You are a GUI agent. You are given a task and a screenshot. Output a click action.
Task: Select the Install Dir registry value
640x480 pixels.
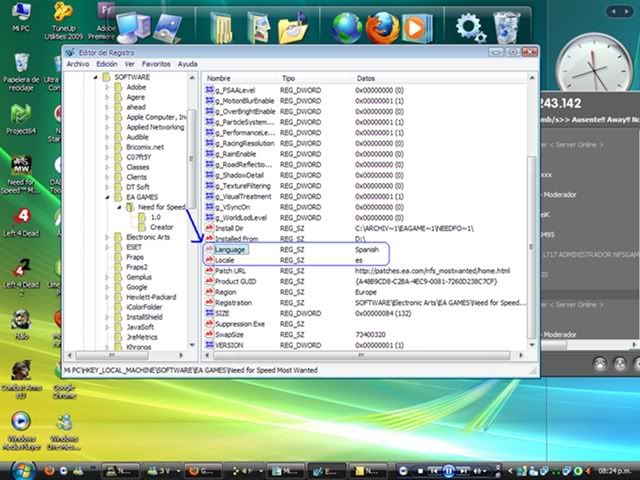[x=229, y=228]
